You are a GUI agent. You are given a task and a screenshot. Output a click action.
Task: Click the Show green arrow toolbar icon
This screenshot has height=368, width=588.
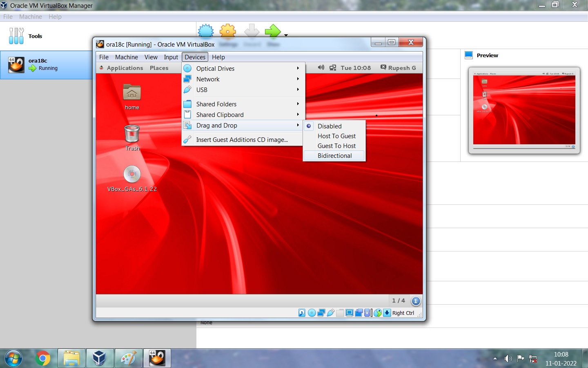tap(273, 31)
